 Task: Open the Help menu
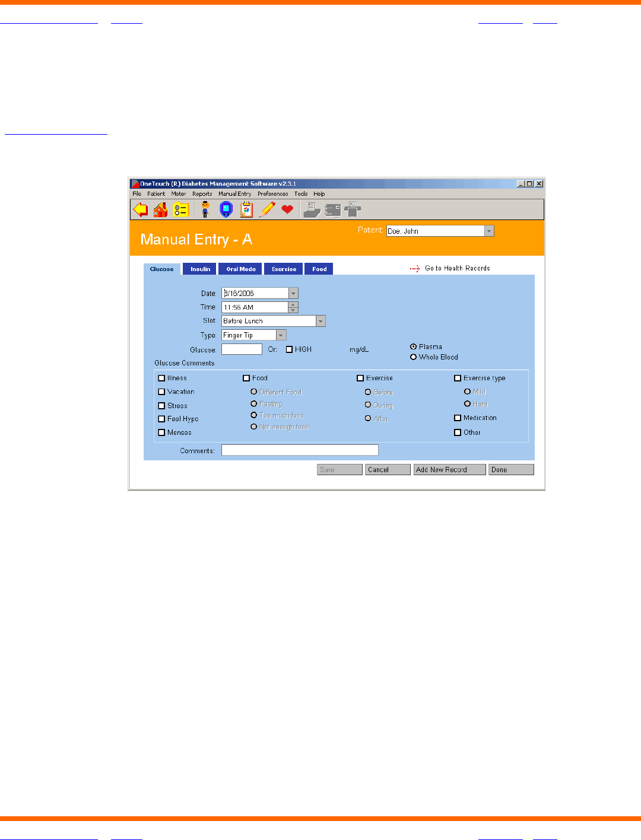pos(319,194)
